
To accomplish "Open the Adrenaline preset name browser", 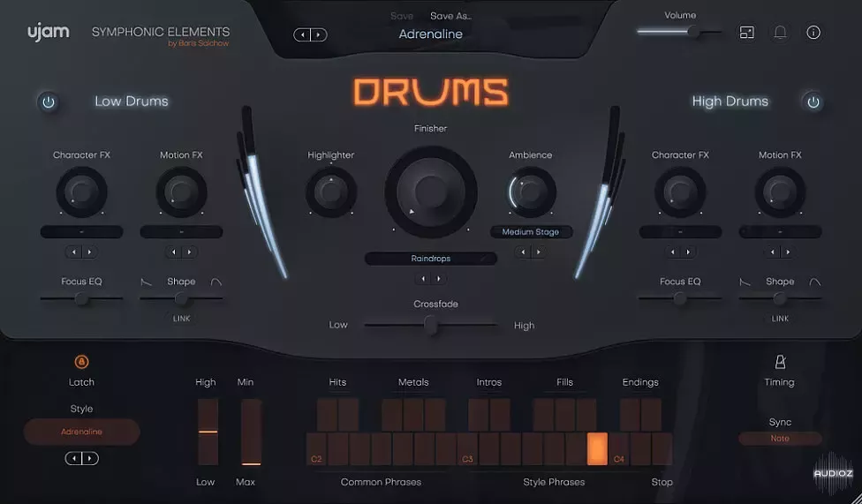I will (430, 34).
